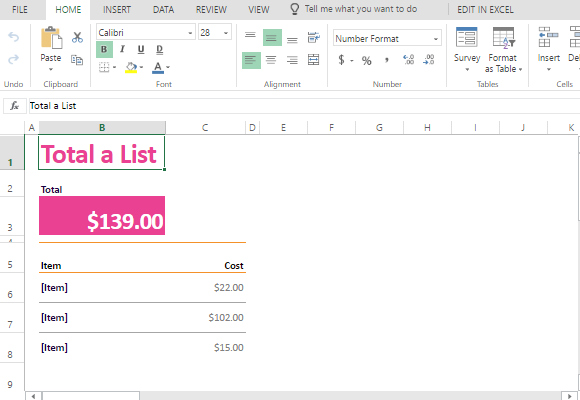Click the Format as Table icon
The width and height of the screenshot is (580, 400).
[x=503, y=37]
